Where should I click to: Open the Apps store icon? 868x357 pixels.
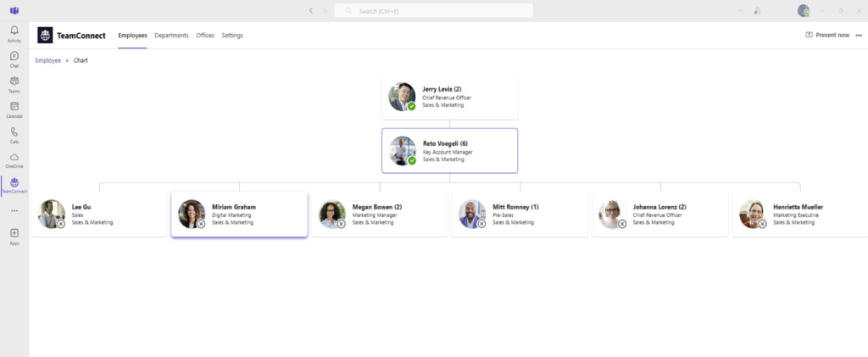point(14,236)
